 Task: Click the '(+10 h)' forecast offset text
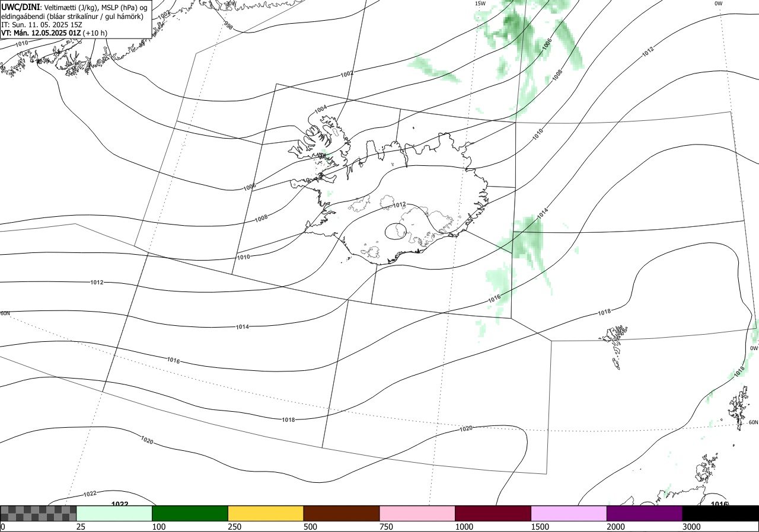(95, 33)
